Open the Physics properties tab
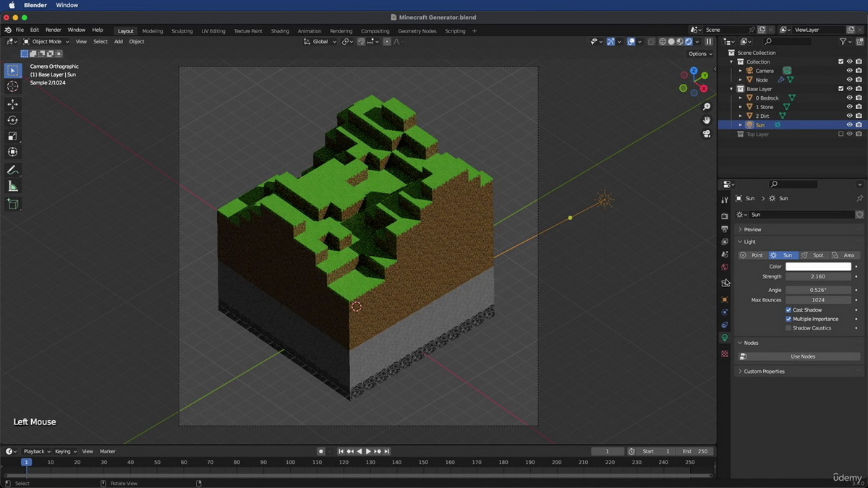The image size is (868, 488). (x=725, y=312)
